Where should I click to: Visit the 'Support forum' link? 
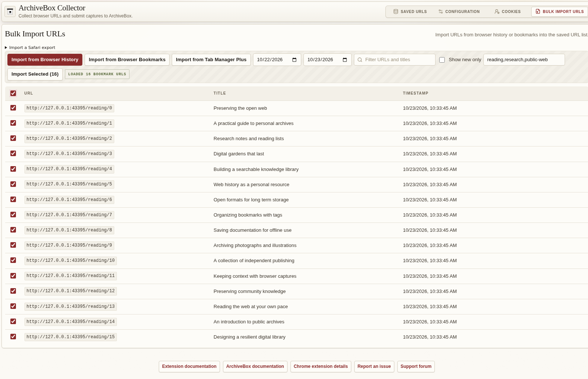[x=416, y=366]
